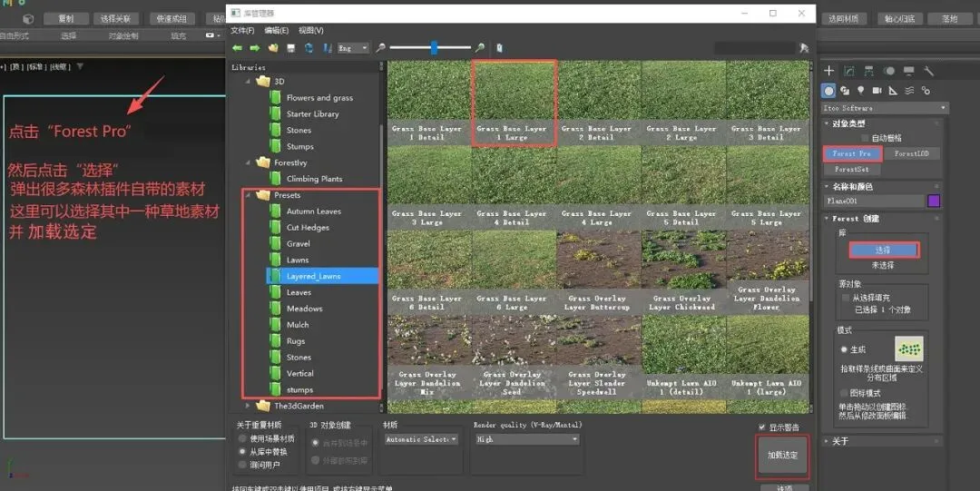Select the Shapes category icon
The width and height of the screenshot is (980, 491).
click(x=845, y=91)
